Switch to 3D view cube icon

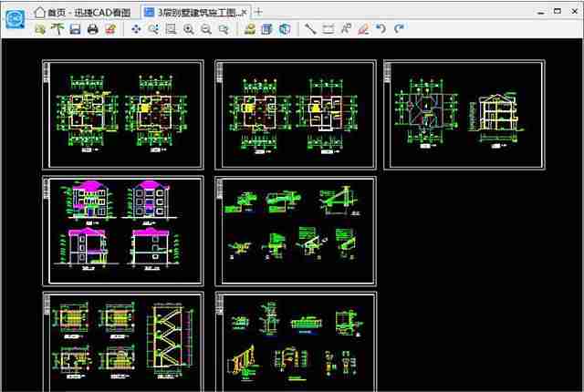click(x=285, y=28)
